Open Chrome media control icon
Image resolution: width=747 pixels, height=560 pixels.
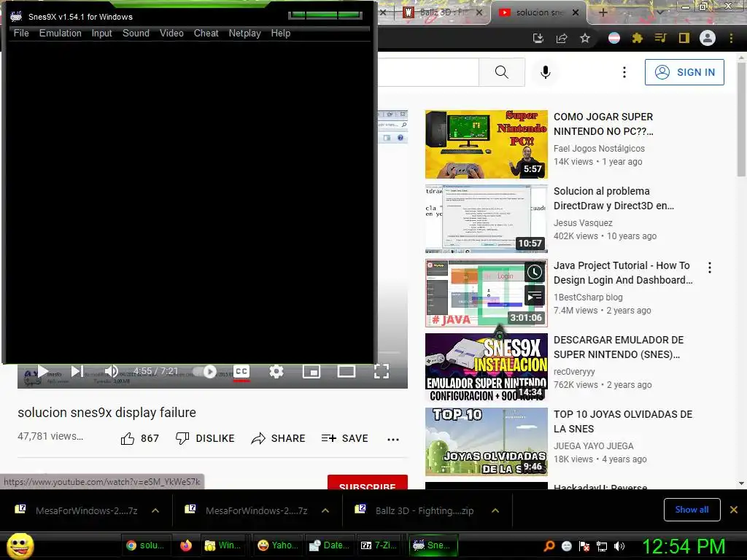660,38
